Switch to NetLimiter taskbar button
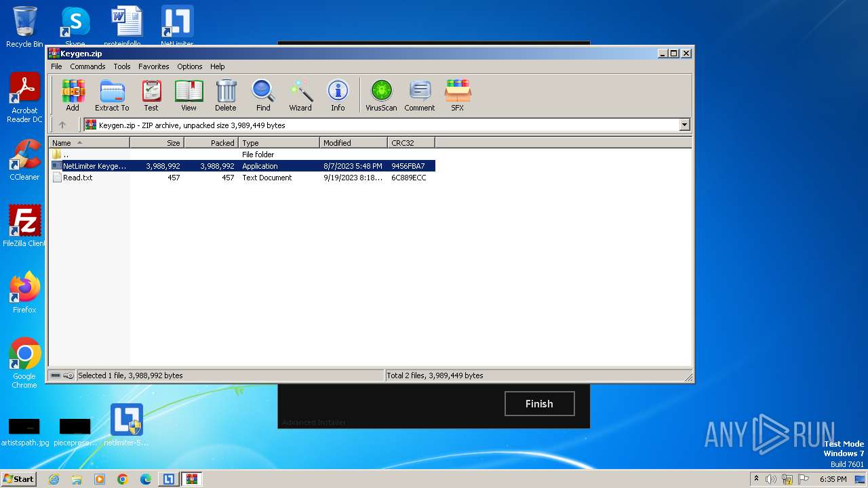The width and height of the screenshot is (868, 488). click(x=169, y=479)
